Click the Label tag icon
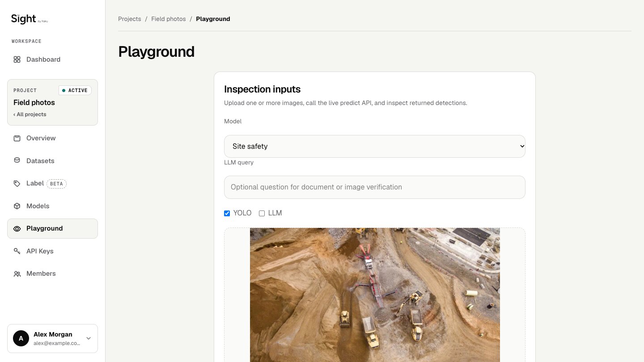The width and height of the screenshot is (644, 362). click(17, 183)
